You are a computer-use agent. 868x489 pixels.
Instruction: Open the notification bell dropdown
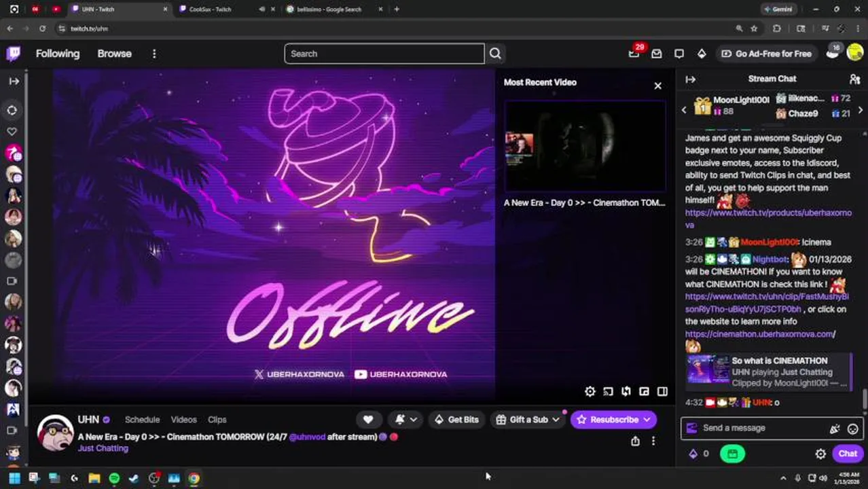tap(406, 420)
